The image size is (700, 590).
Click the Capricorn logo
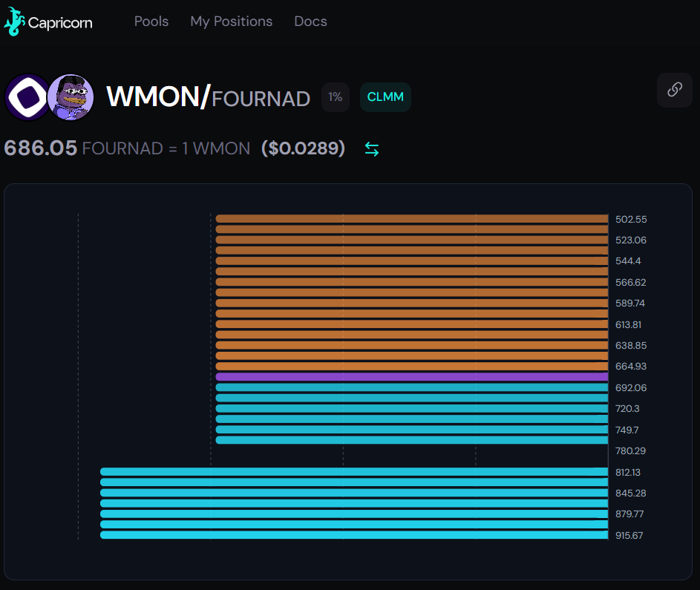click(48, 22)
